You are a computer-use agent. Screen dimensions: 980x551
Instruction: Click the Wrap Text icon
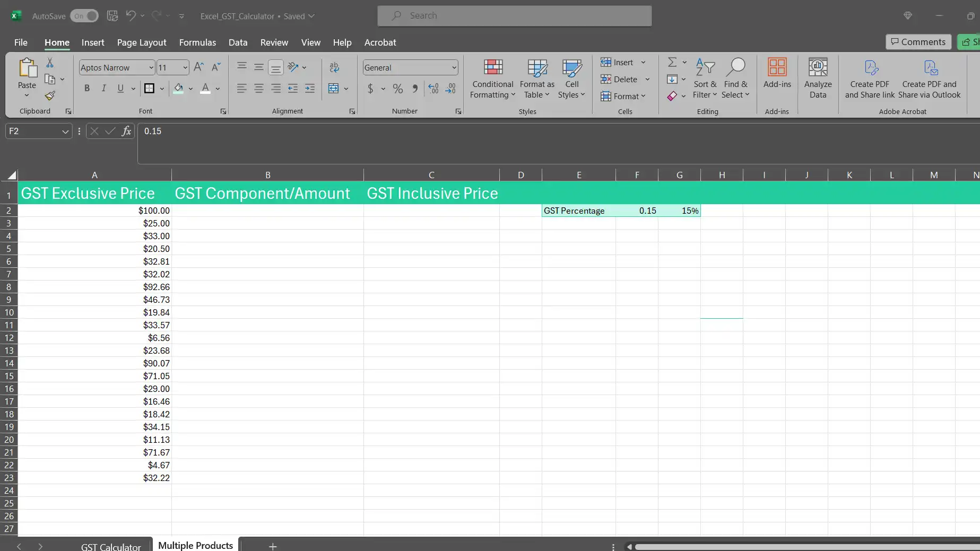tap(334, 67)
